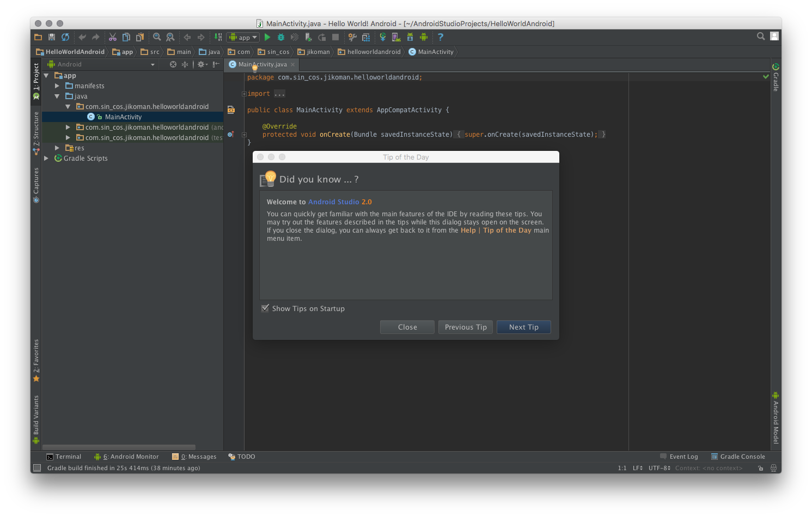Open Project Structure from the toolbar
This screenshot has height=517, width=812.
pos(366,37)
